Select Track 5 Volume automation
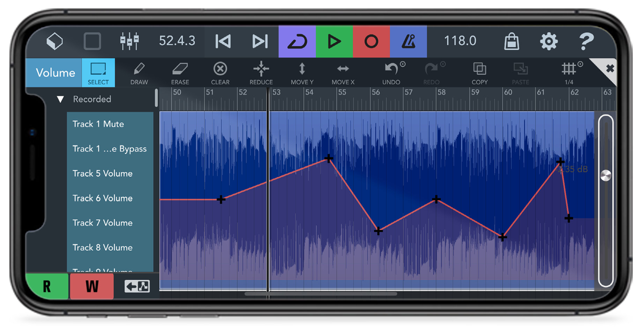 [x=110, y=173]
